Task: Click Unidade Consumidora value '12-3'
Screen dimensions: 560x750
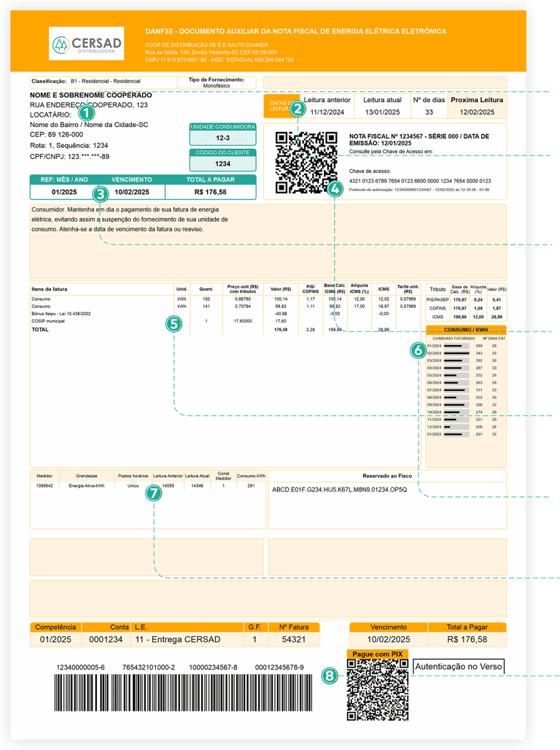Action: pos(223,138)
